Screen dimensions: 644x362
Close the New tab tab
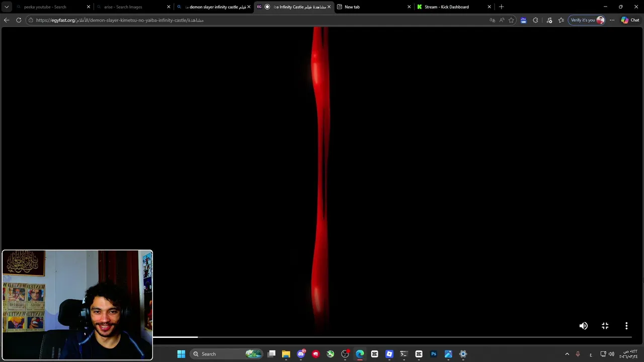click(409, 7)
